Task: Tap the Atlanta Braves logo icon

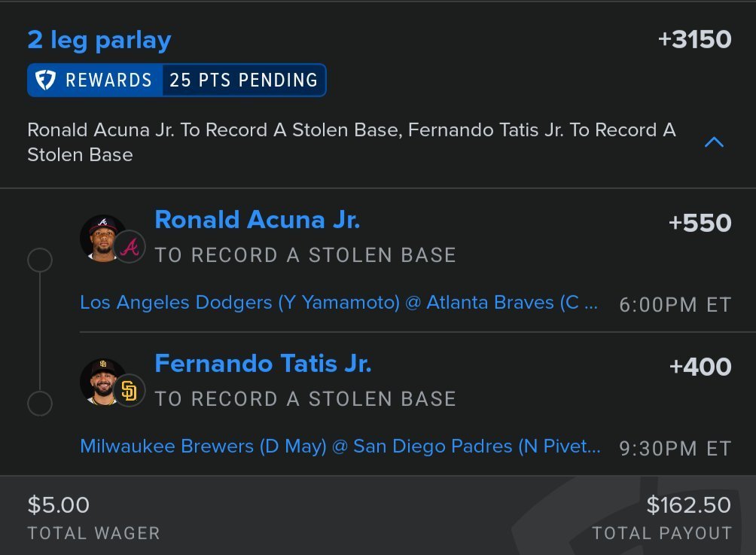Action: coord(130,247)
